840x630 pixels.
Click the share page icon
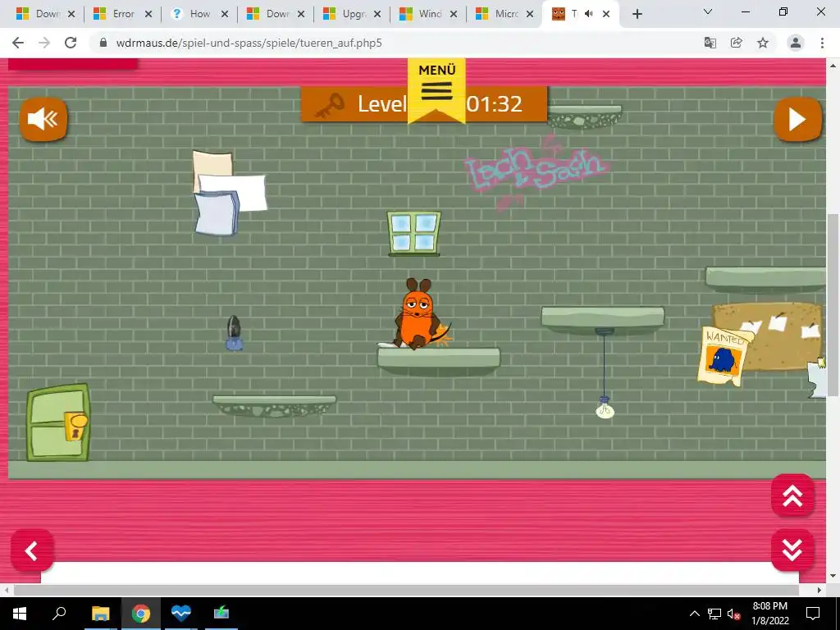click(737, 43)
